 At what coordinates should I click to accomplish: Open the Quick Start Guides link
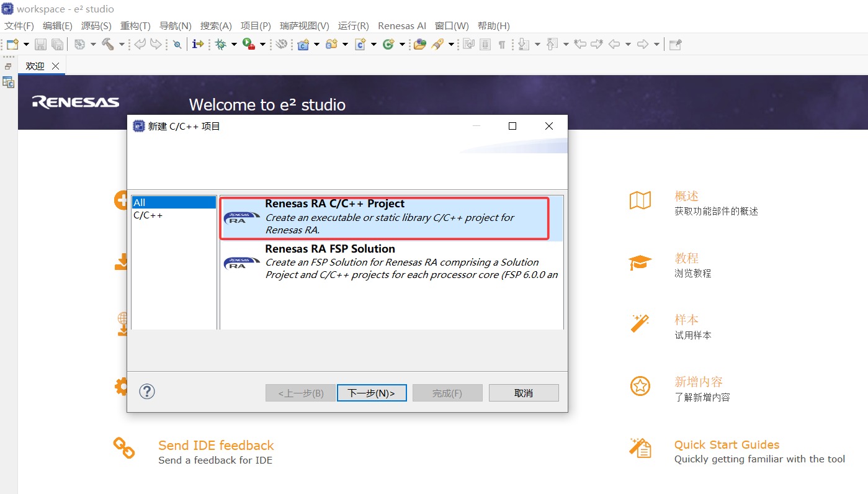click(x=727, y=444)
